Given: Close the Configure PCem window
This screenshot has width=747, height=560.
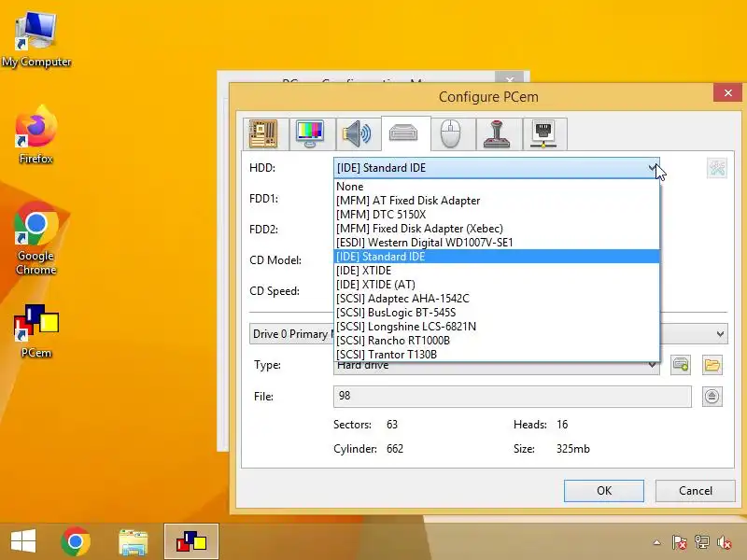Looking at the screenshot, I should [727, 92].
